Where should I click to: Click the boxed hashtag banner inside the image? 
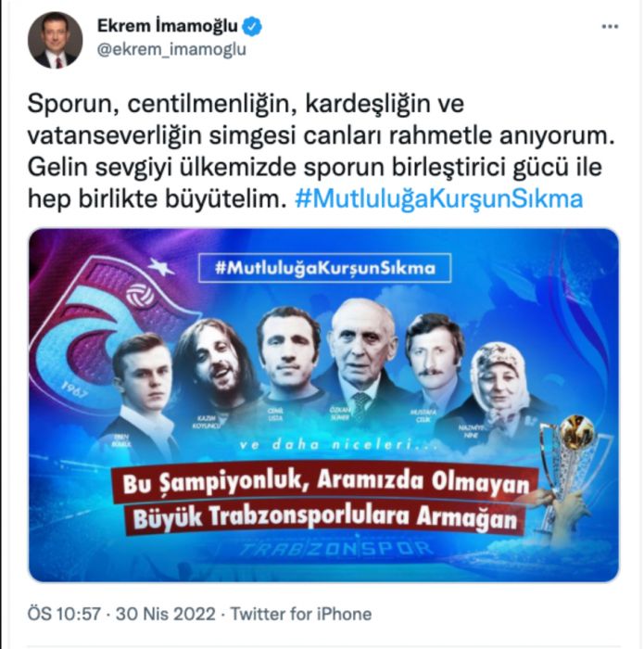click(324, 268)
